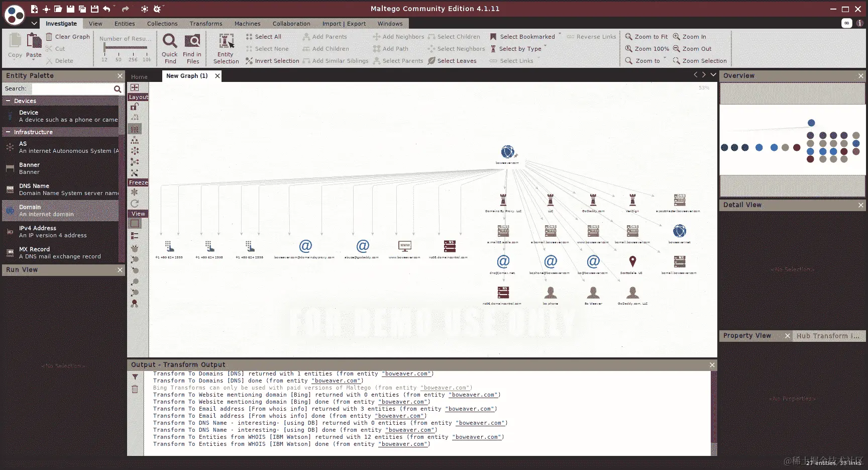
Task: Click the abuse@godaddy.com email entity
Action: (x=363, y=246)
